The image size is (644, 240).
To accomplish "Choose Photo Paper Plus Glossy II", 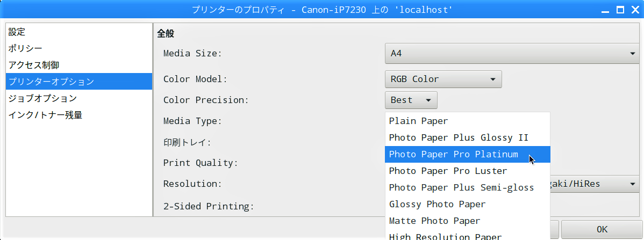I will coord(467,137).
